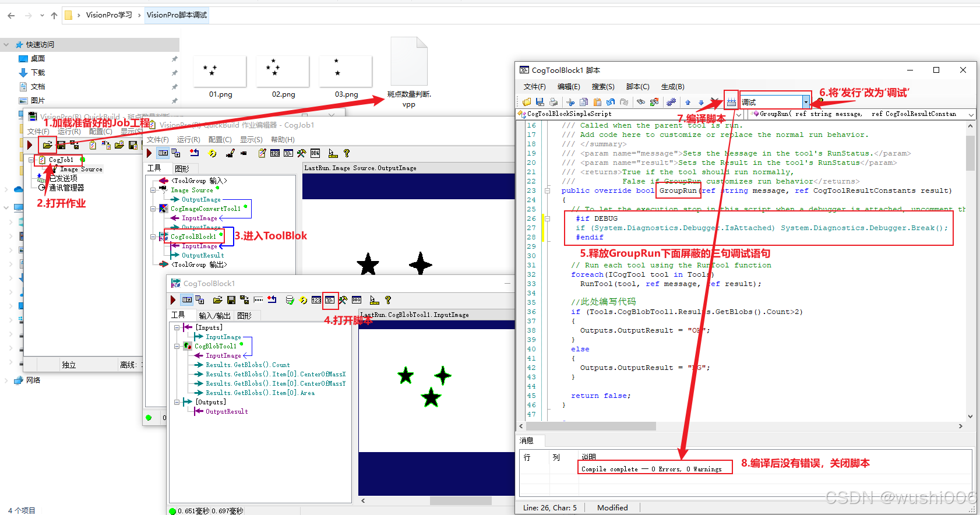Viewport: 980px width, 515px height.
Task: Click the print icon in the script toolbar
Action: [554, 102]
